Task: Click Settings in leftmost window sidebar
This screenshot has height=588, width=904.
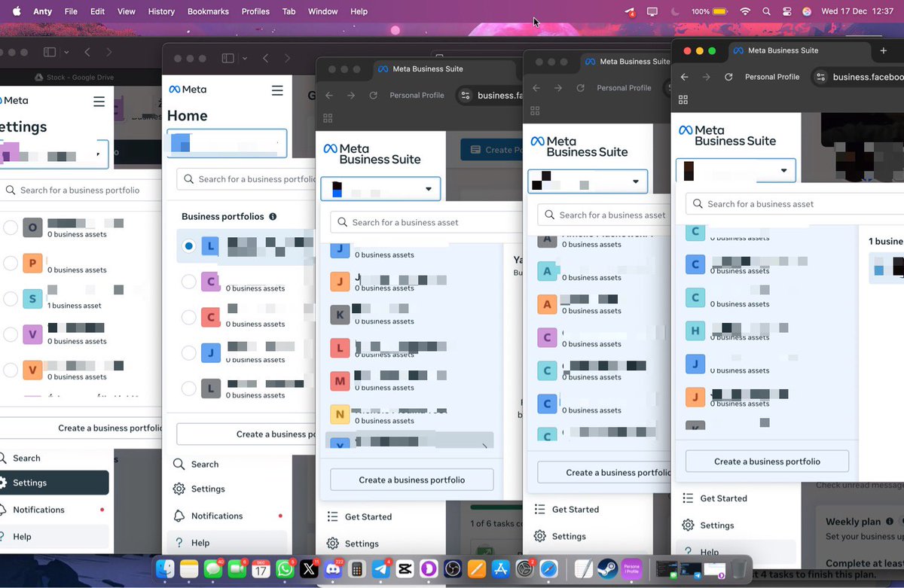Action: click(54, 483)
